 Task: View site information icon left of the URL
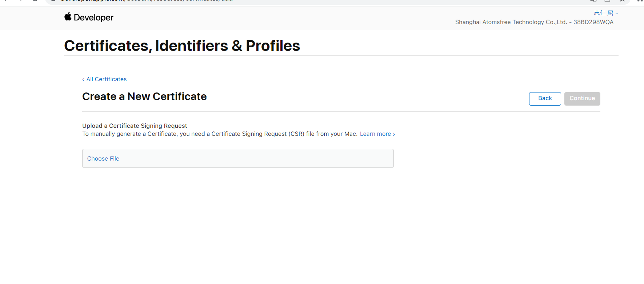click(53, 1)
